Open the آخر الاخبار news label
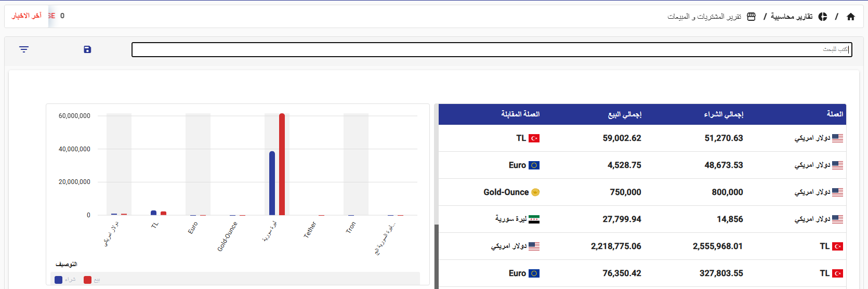 [x=27, y=16]
